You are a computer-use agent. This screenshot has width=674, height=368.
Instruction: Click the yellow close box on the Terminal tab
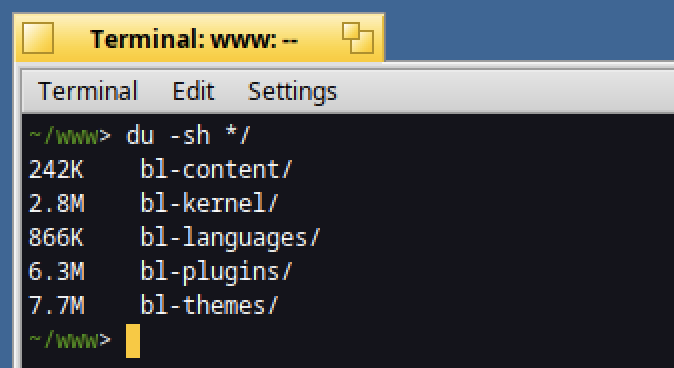click(38, 38)
